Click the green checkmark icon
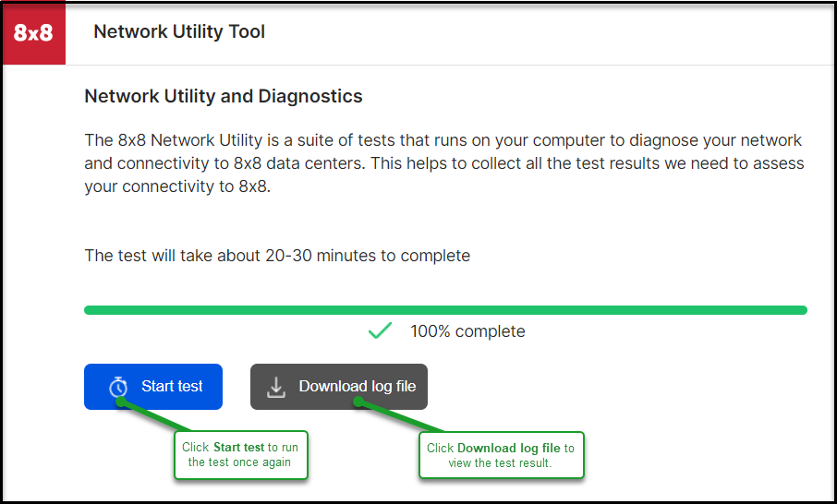This screenshot has width=837, height=504. point(380,330)
